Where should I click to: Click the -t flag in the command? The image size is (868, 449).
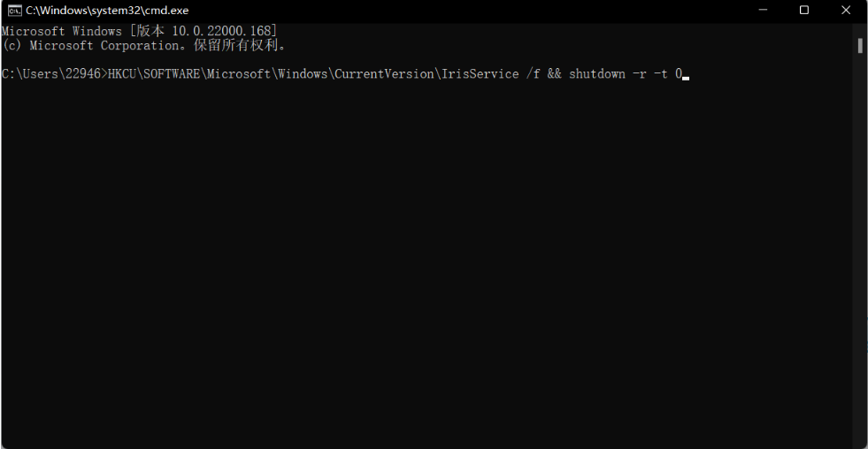(661, 74)
